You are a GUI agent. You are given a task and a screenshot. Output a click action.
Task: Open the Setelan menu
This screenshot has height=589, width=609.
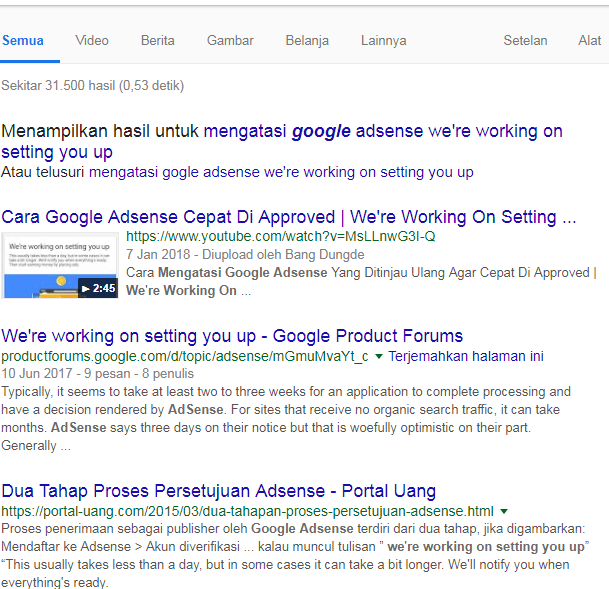click(525, 40)
